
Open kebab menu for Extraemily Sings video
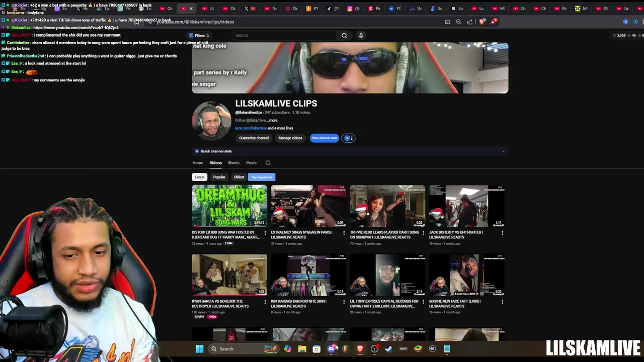344,233
